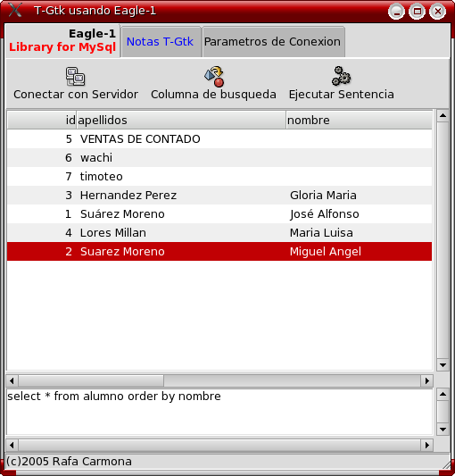Click the table's horizontal scrollbar right arrow
Viewport: 455px width, 476px height.
point(427,380)
